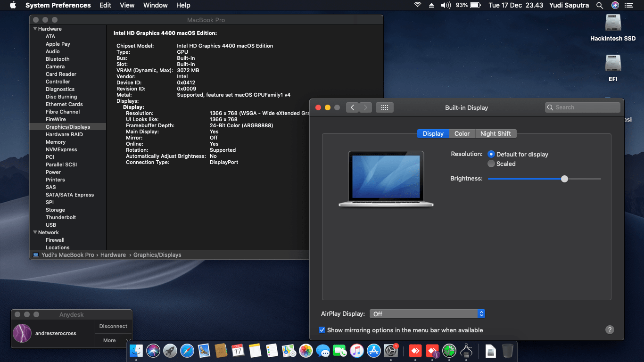The image size is (644, 362).
Task: Click More in the Anydesk window
Action: (109, 340)
